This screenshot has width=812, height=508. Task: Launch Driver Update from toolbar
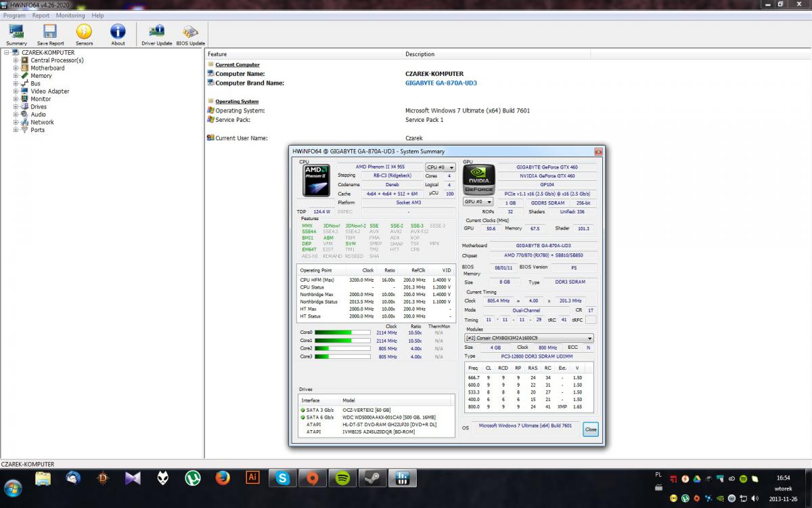pyautogui.click(x=157, y=34)
